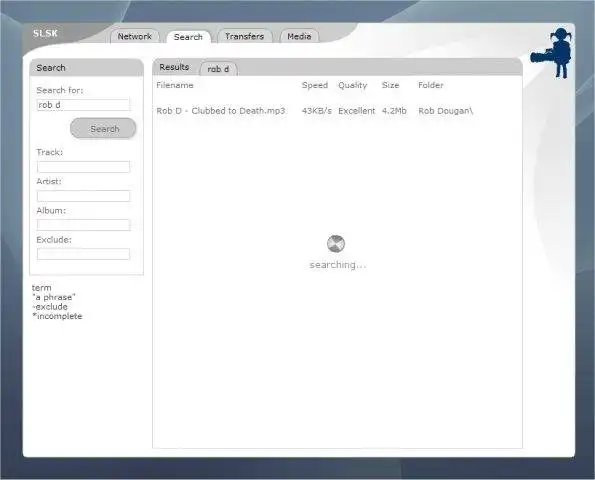Screen dimensions: 595x480
Task: Click the spinning searching indicator icon
Action: point(336,244)
